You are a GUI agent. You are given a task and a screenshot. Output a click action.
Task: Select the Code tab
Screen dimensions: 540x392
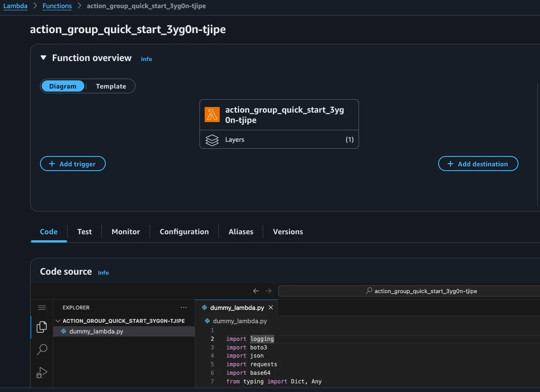(49, 232)
